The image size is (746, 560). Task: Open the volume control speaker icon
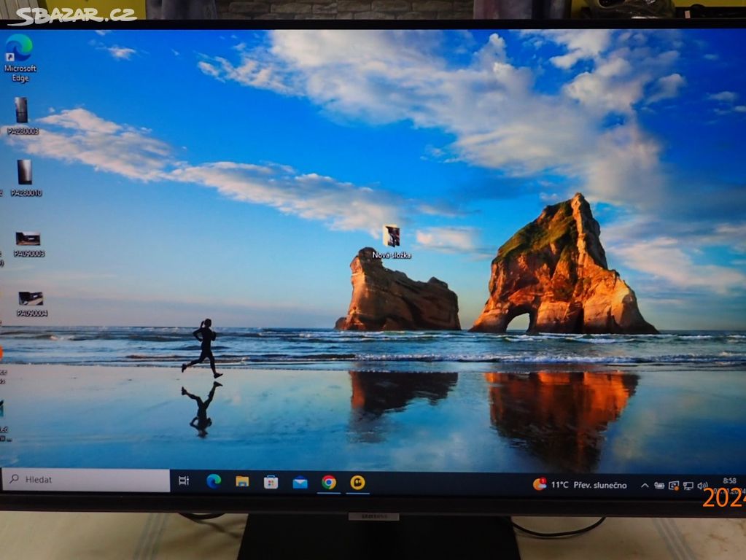coord(702,486)
